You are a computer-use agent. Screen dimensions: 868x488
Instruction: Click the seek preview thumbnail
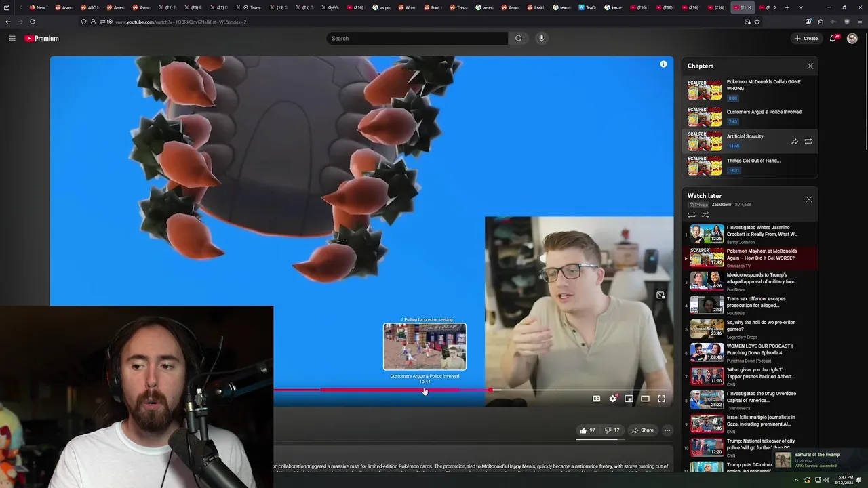click(425, 346)
